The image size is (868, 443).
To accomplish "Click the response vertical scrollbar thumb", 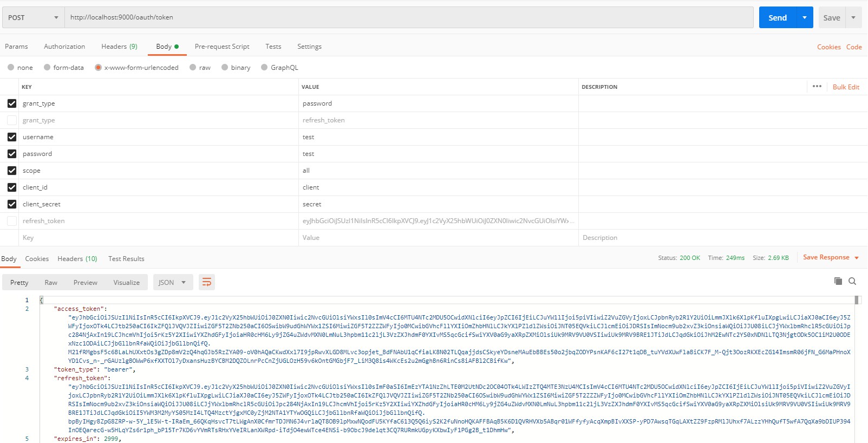I will (857, 300).
